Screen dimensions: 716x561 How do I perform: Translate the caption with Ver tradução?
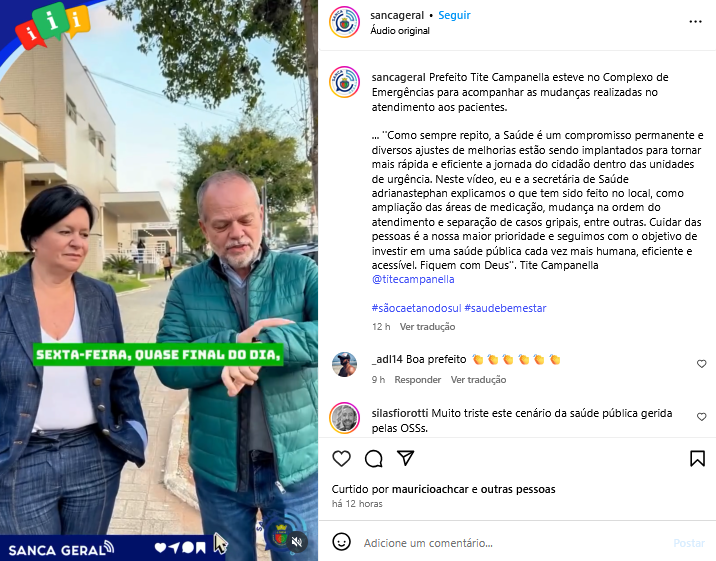[x=427, y=327]
